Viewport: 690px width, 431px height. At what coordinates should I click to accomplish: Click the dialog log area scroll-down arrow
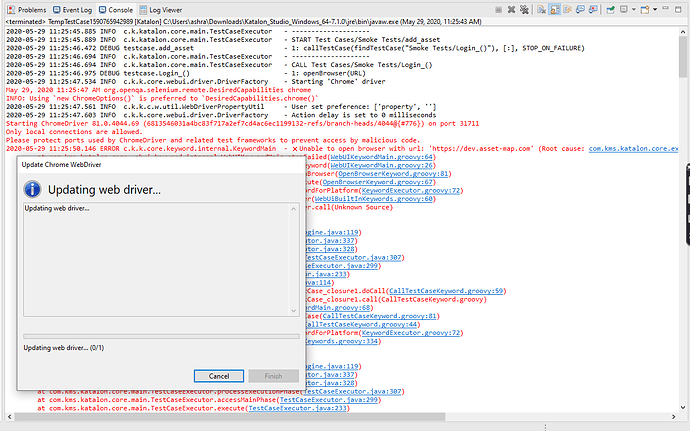click(x=294, y=311)
